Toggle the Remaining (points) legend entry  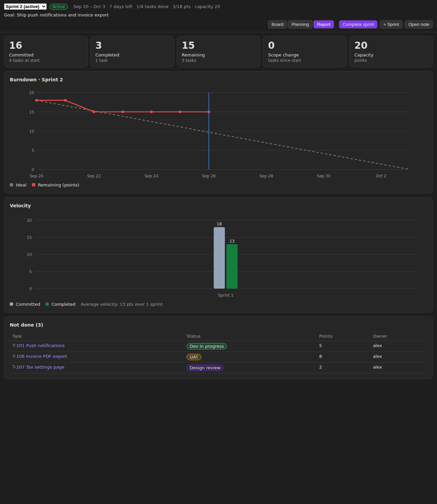(x=55, y=185)
